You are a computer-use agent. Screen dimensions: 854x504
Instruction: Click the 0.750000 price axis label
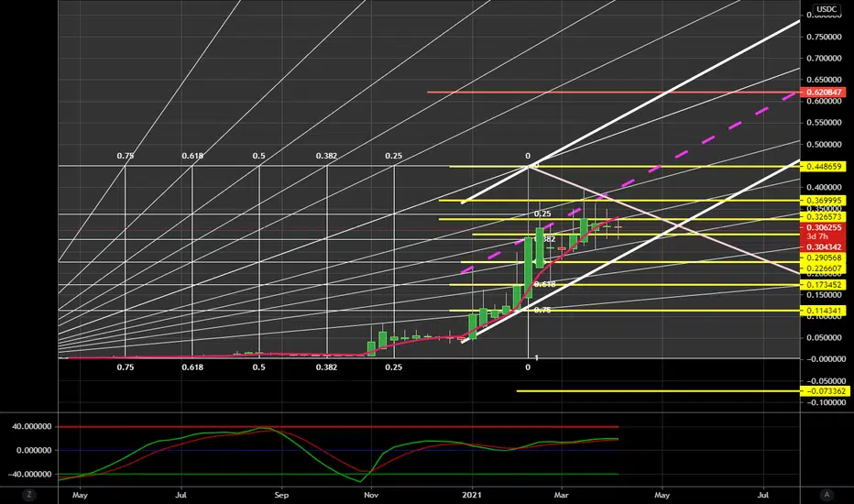click(824, 37)
